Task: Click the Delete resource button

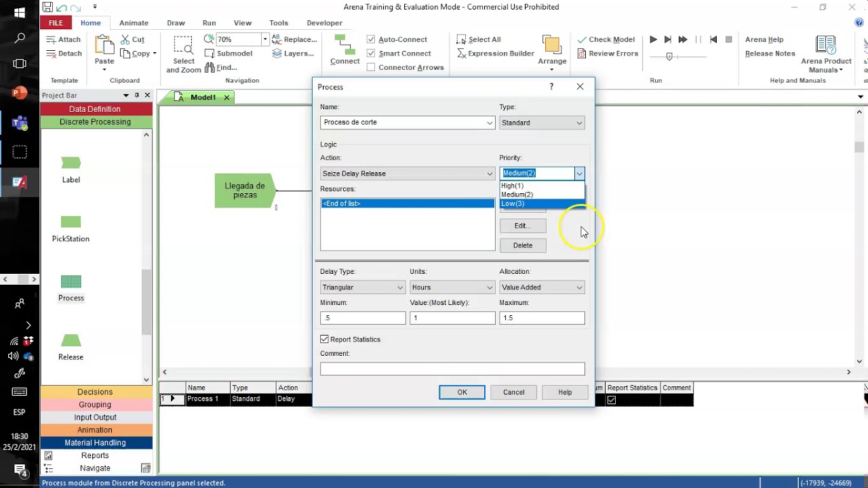Action: pyautogui.click(x=523, y=245)
